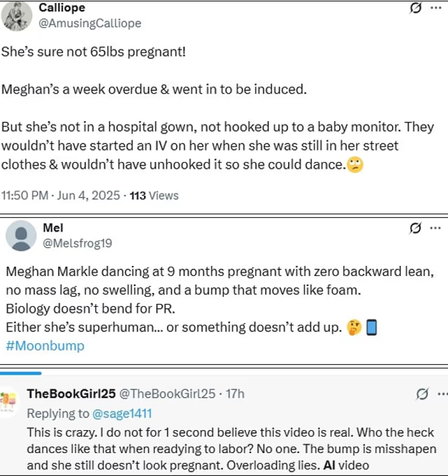Open the @Melsfrog19 handle
448x476 pixels.
tap(77, 243)
